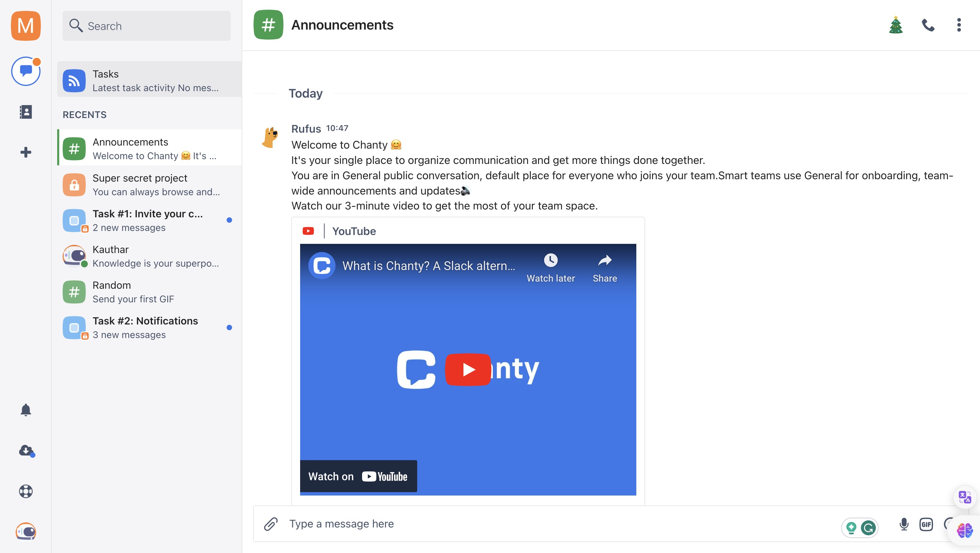The image size is (980, 553).
Task: Click Watch later on the video
Action: [x=550, y=268]
